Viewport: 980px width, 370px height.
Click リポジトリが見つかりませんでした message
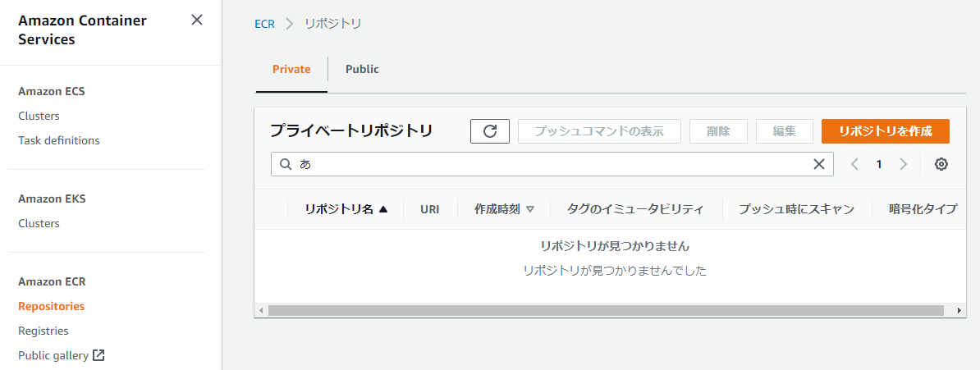coord(615,272)
